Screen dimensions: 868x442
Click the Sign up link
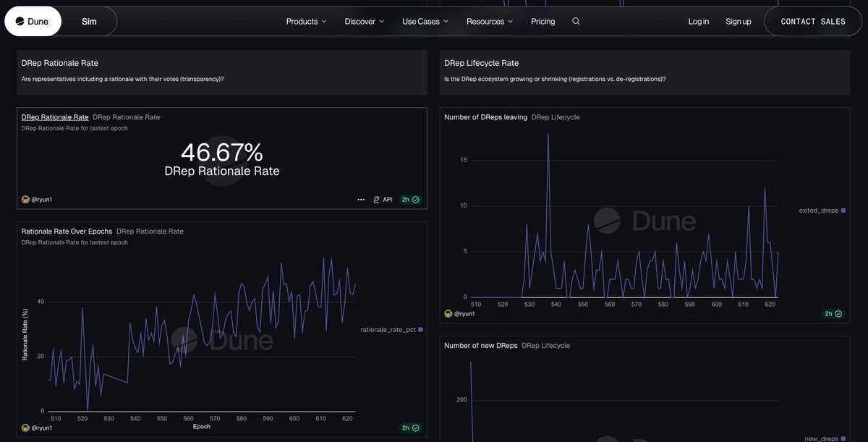click(x=739, y=22)
